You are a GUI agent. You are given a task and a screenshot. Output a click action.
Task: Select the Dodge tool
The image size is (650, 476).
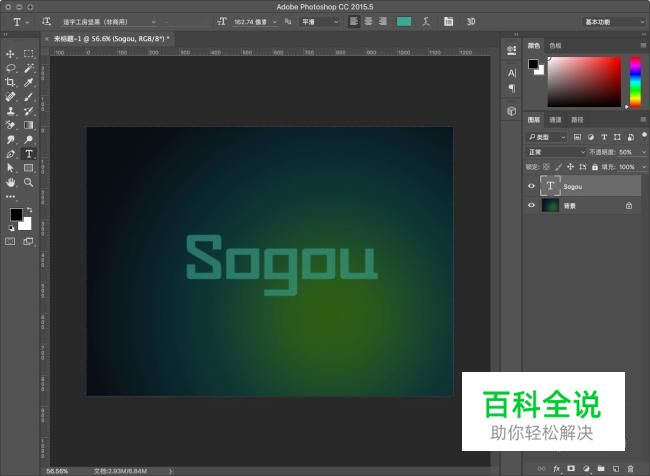point(28,139)
